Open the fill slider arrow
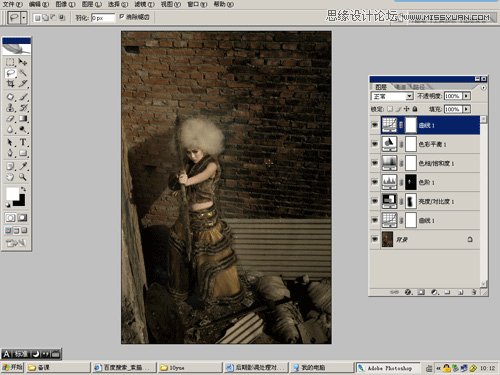The width and height of the screenshot is (500, 375). coord(467,109)
